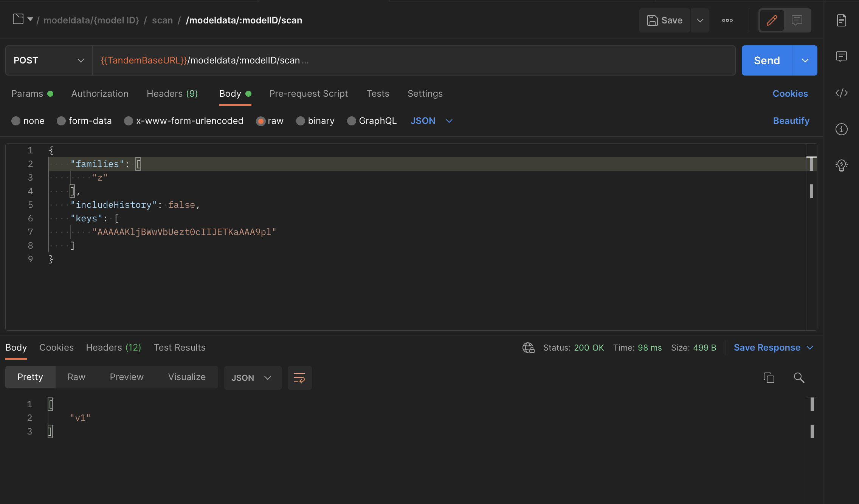
Task: Search within the response body
Action: [799, 378]
